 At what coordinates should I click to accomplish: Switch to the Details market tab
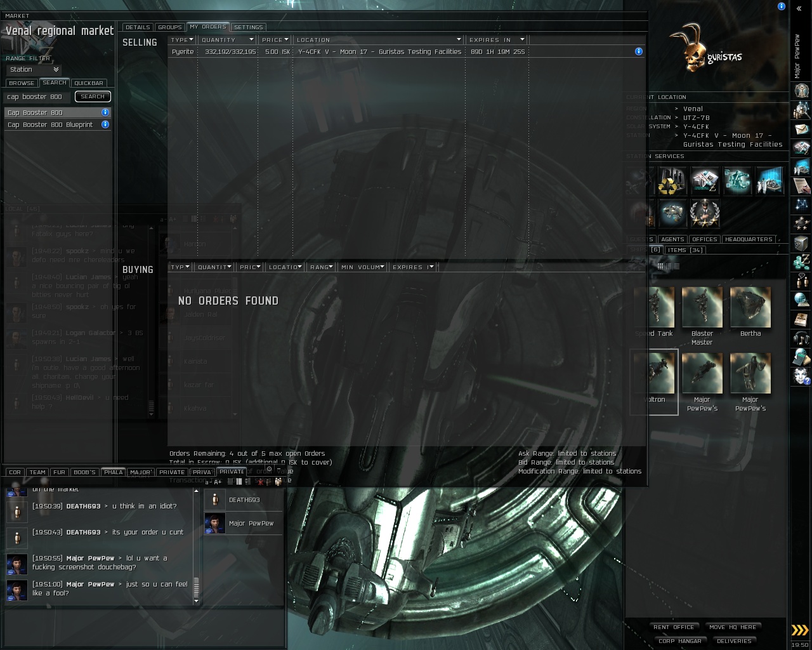tap(138, 27)
